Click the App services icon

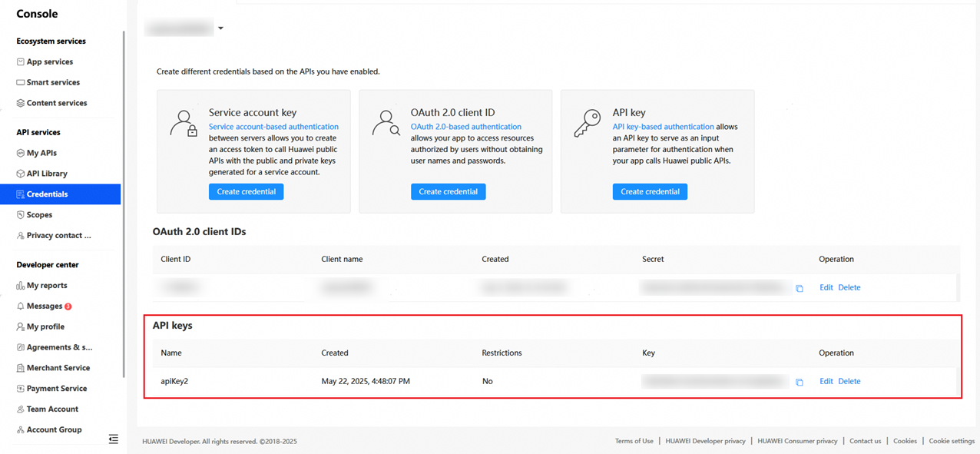[x=21, y=61]
